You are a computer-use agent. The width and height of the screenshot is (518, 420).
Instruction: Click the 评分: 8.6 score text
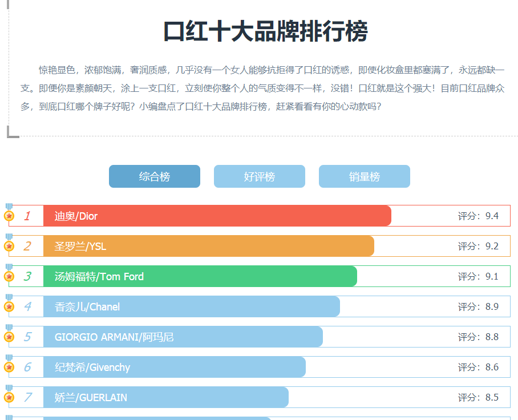pyautogui.click(x=478, y=367)
